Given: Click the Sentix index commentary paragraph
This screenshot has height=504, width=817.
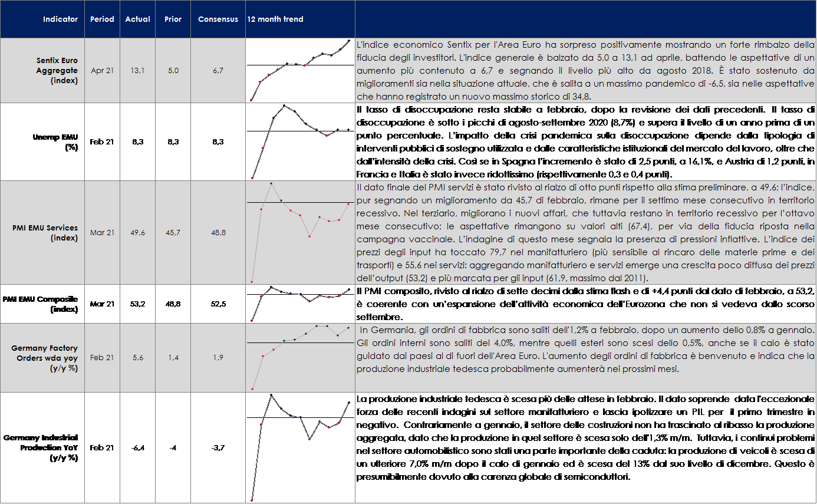Looking at the screenshot, I should [x=585, y=71].
